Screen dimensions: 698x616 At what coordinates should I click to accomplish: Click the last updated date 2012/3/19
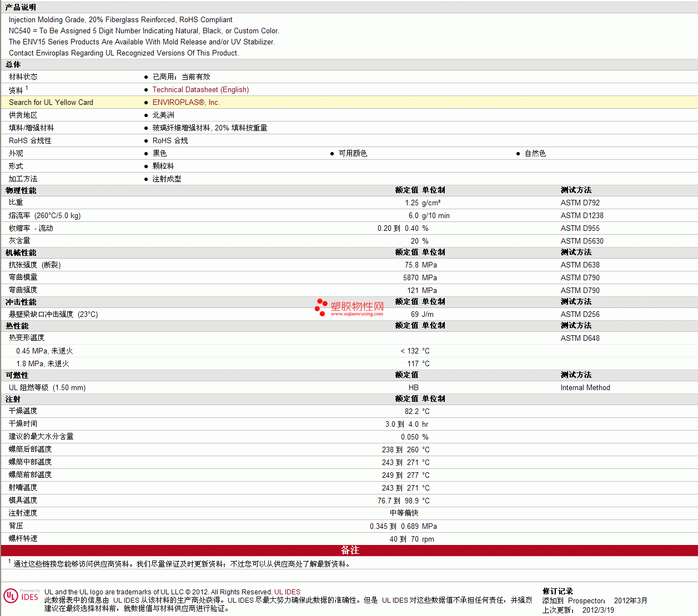coord(598,610)
